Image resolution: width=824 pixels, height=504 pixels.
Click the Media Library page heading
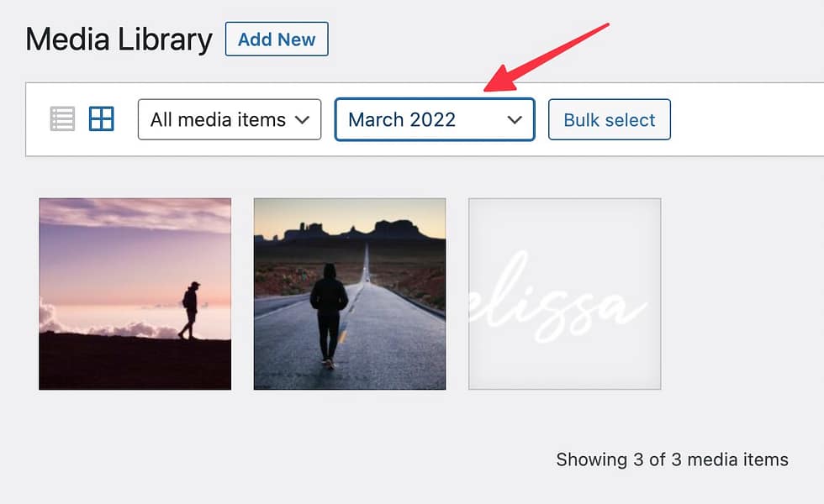119,39
